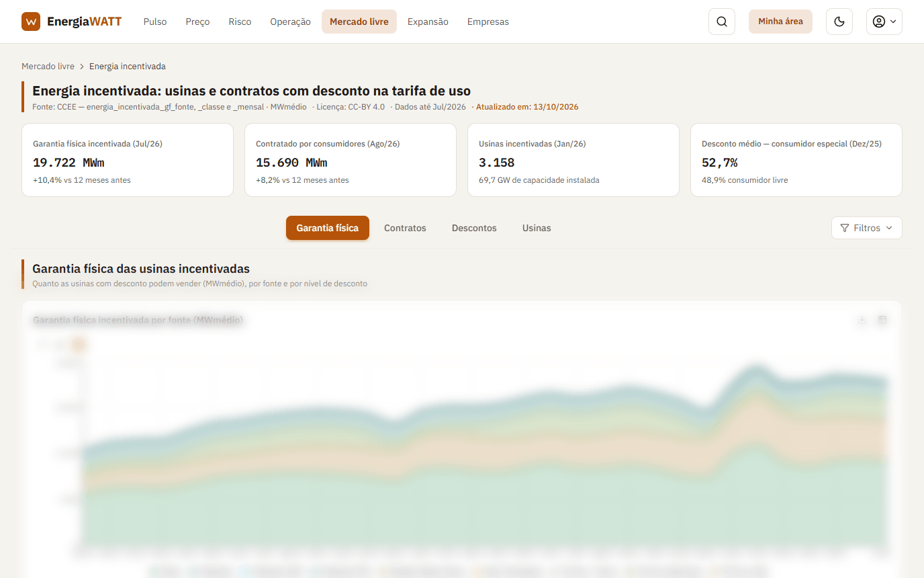Click the Energia incentivada breadcrumb
Image resolution: width=924 pixels, height=578 pixels.
click(128, 67)
